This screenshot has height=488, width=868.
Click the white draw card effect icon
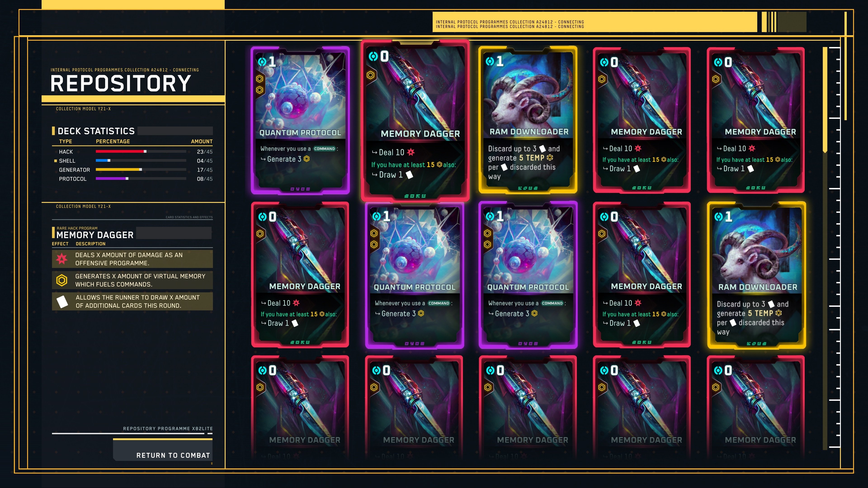[x=62, y=301]
